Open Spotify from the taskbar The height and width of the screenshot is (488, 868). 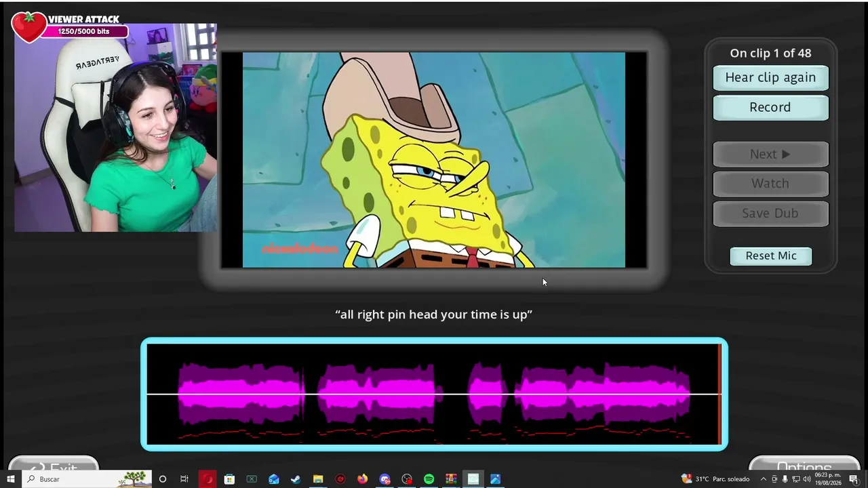click(x=429, y=479)
